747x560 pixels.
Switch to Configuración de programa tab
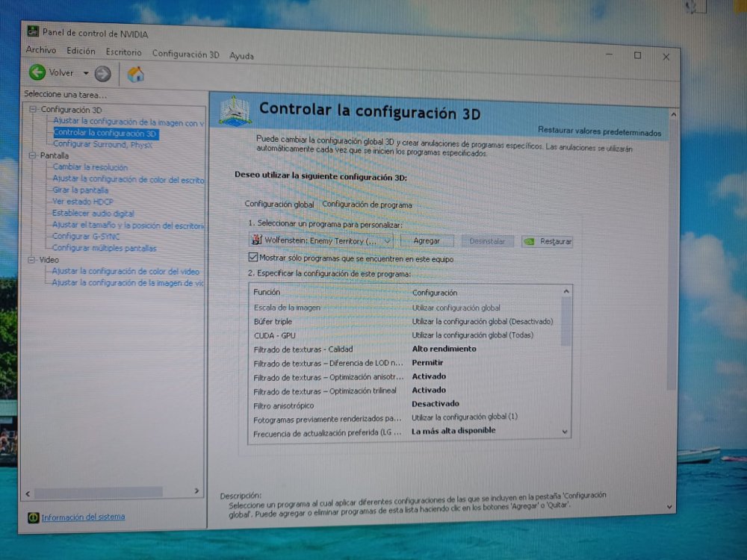tap(367, 205)
